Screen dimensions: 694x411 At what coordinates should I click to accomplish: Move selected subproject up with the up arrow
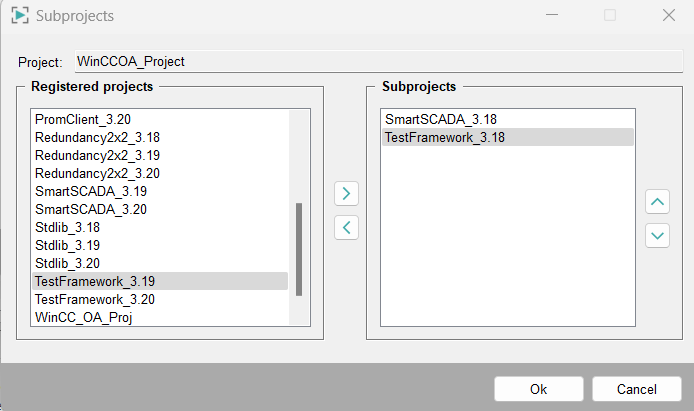657,203
